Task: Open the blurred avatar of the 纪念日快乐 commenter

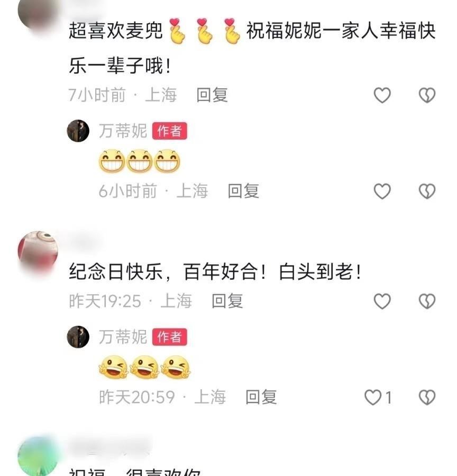Action: pyautogui.click(x=38, y=251)
